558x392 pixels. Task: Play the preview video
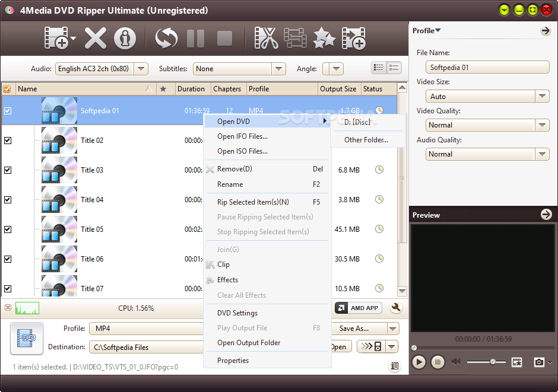point(419,362)
